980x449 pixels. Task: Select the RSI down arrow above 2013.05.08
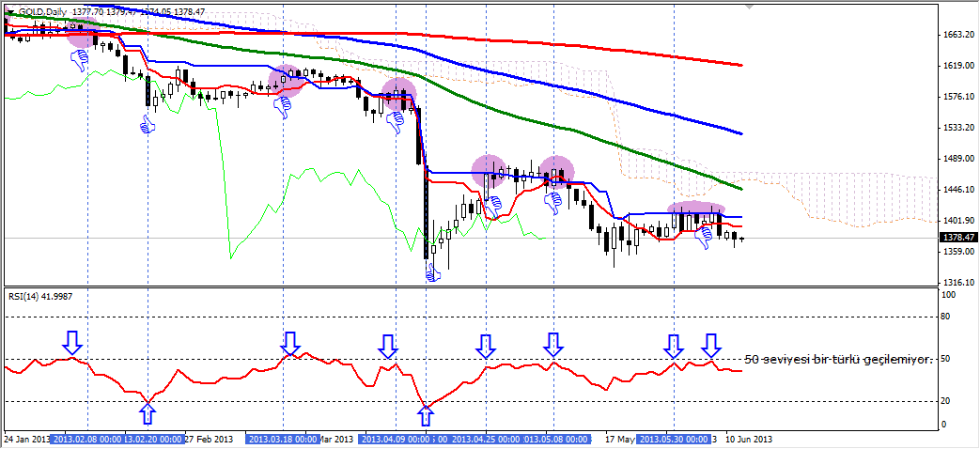(x=553, y=345)
